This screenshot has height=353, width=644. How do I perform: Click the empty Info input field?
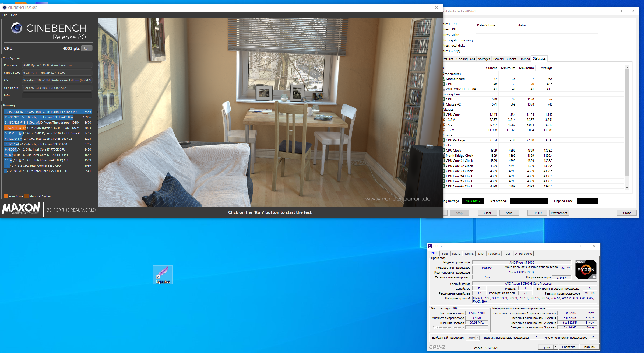coord(57,95)
